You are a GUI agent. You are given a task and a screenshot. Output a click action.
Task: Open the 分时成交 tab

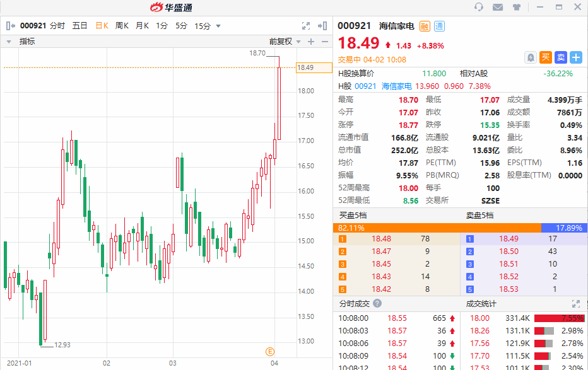pos(355,303)
